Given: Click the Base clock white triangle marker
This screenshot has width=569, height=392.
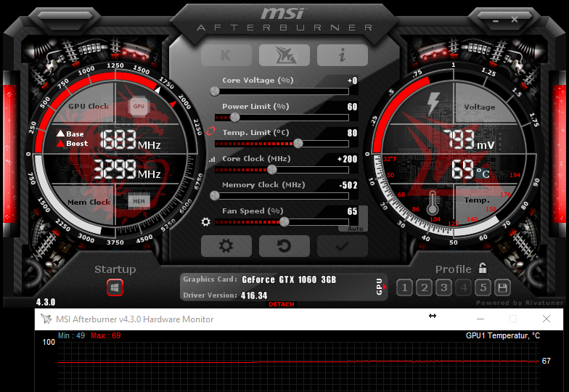Looking at the screenshot, I should coord(61,134).
